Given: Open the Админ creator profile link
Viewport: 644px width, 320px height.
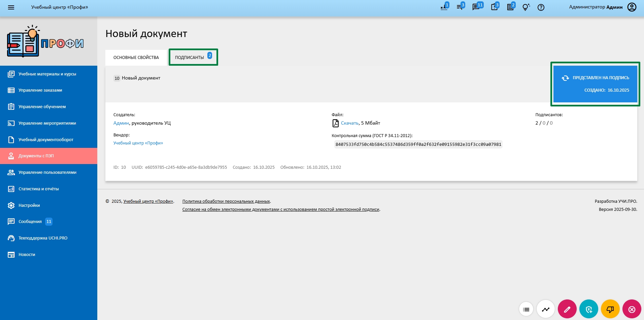Looking at the screenshot, I should pyautogui.click(x=121, y=123).
